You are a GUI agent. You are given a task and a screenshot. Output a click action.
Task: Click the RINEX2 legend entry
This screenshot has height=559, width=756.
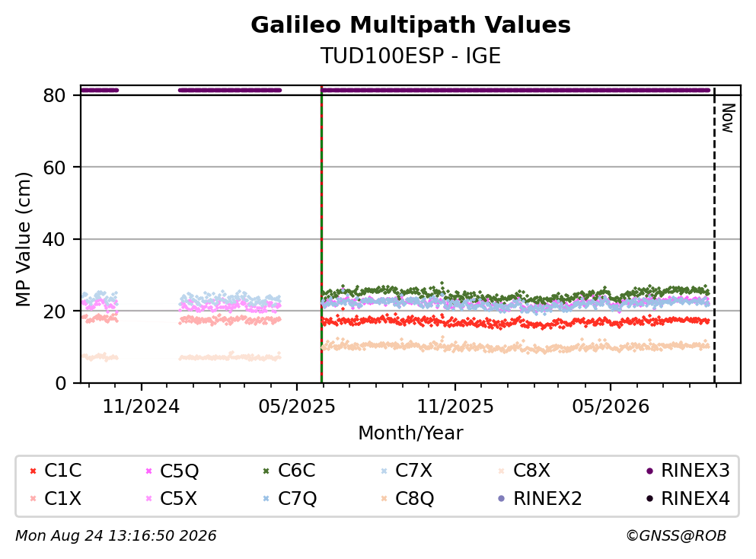pyautogui.click(x=540, y=498)
